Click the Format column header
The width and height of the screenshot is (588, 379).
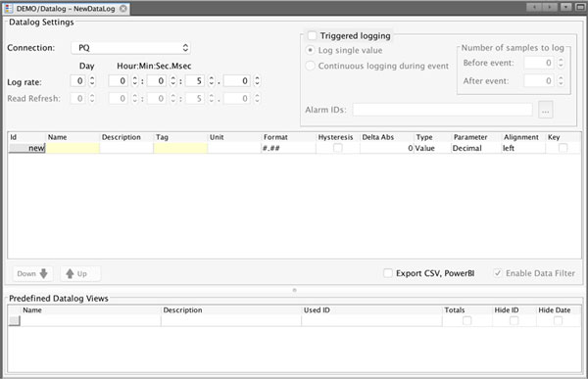click(288, 137)
